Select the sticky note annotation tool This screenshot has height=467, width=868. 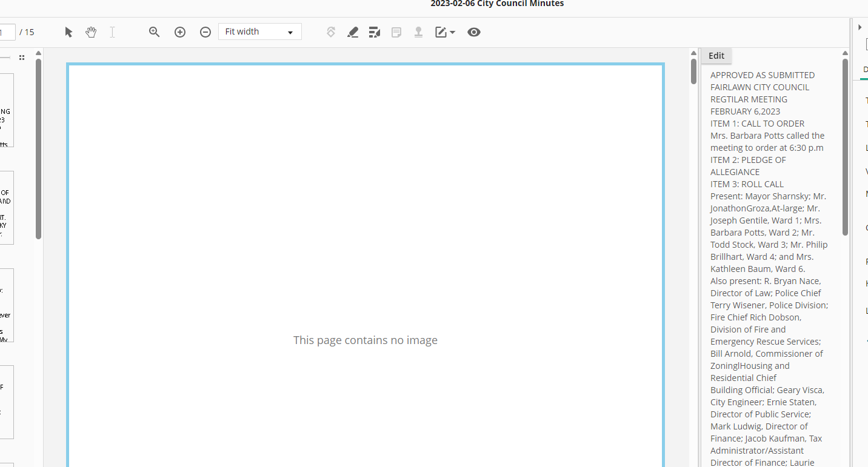pyautogui.click(x=396, y=32)
